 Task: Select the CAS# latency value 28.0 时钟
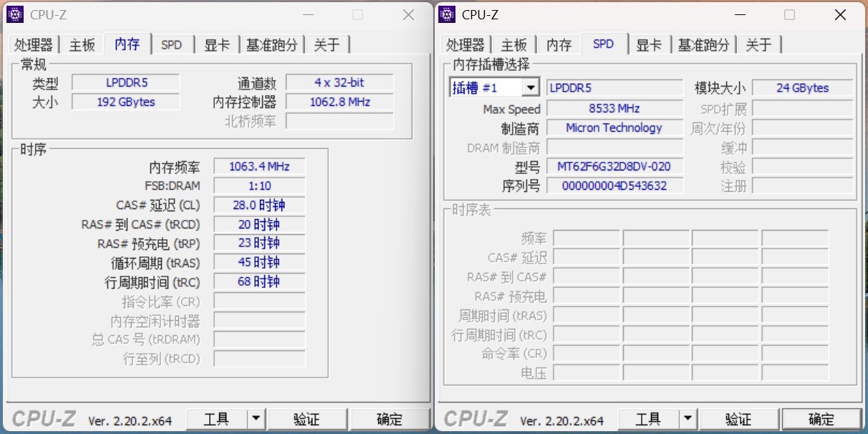click(x=259, y=206)
